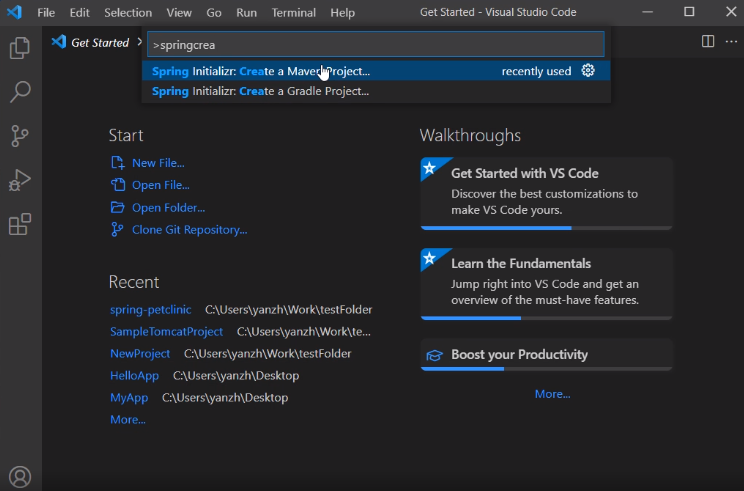Viewport: 744px width, 491px height.
Task: Open Learn the Fundamentals walkthrough
Action: coord(546,284)
